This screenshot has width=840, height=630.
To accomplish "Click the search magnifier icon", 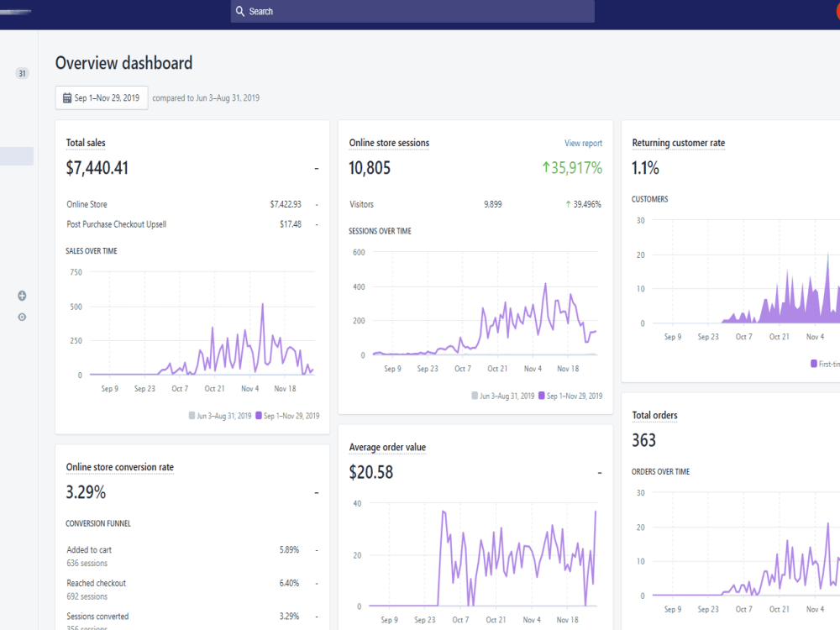I will pos(240,11).
